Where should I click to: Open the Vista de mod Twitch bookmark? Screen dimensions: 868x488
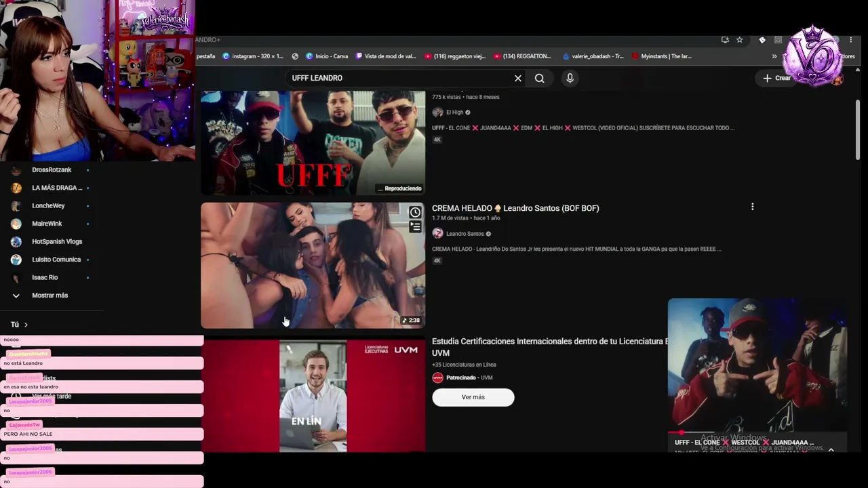click(386, 56)
